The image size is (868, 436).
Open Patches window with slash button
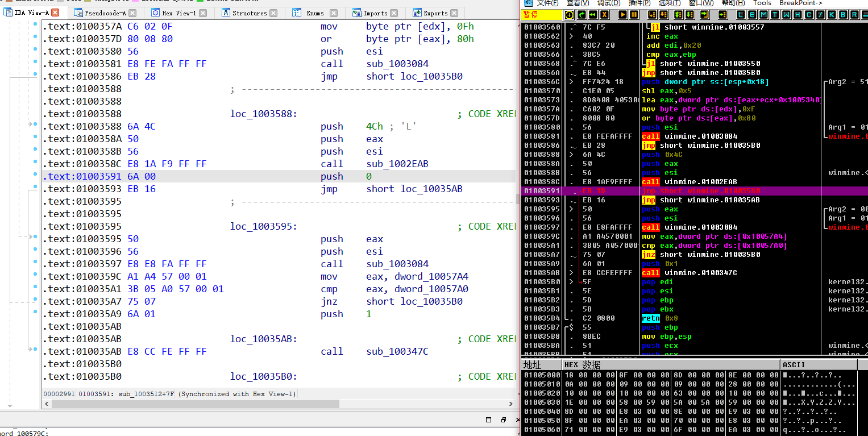821,15
